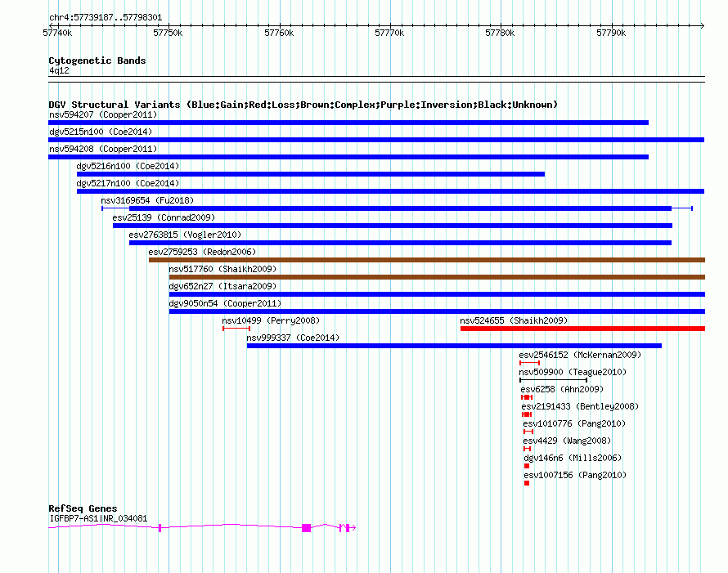
Task: Click the dgv652n27 (Itsara2009) blue bar
Action: click(x=437, y=294)
